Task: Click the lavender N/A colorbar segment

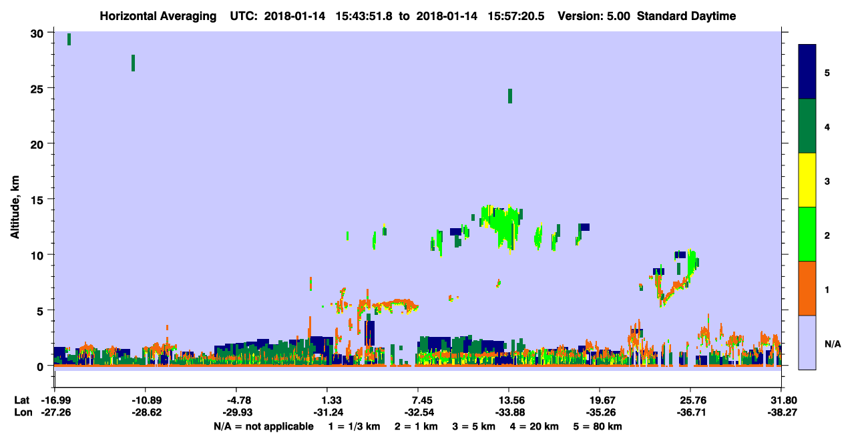Action: pyautogui.click(x=807, y=342)
